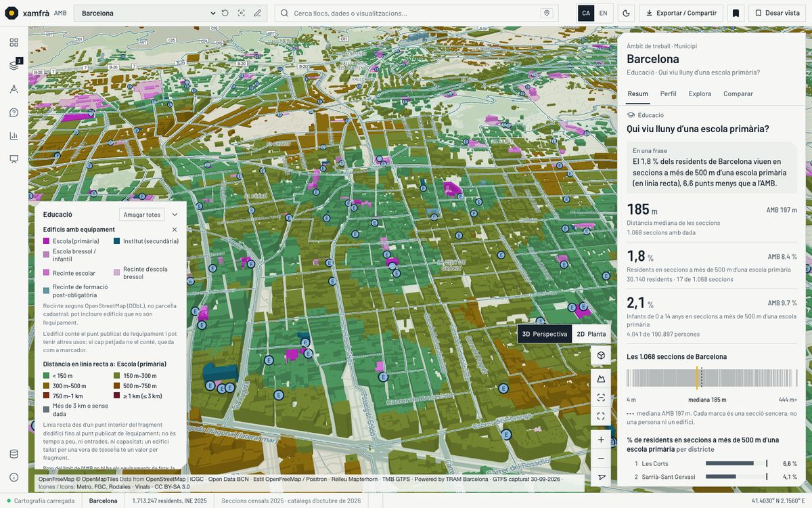812x508 pixels.
Task: Select 3D Perspectiva map view
Action: (x=545, y=334)
